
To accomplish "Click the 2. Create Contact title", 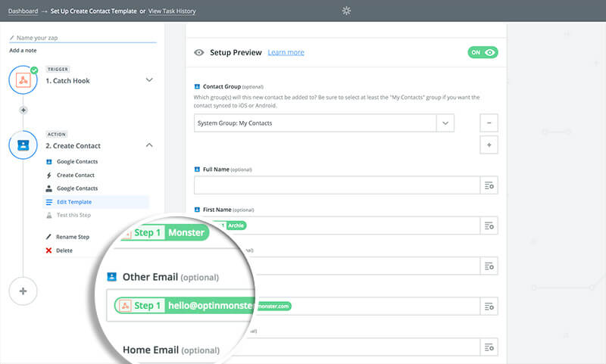I will point(73,146).
